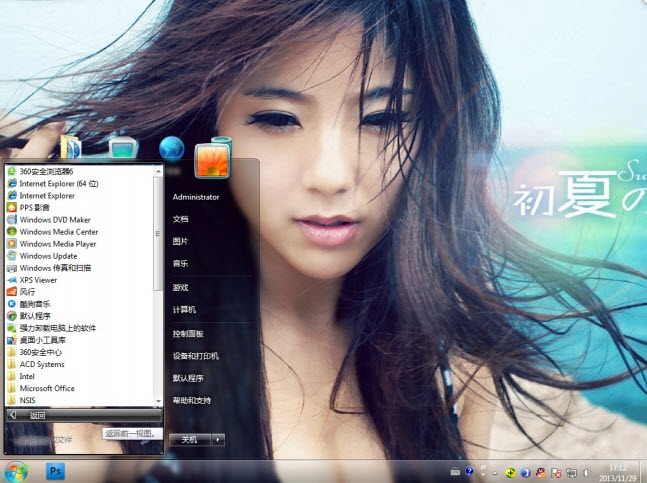Open the folder desktop icon
Image resolution: width=647 pixels, height=483 pixels.
click(x=71, y=148)
